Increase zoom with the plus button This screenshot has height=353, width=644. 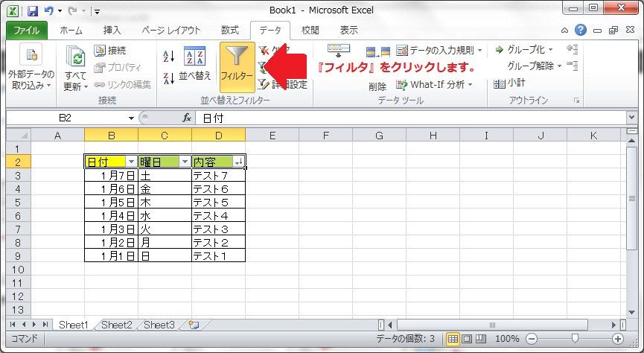tap(618, 339)
